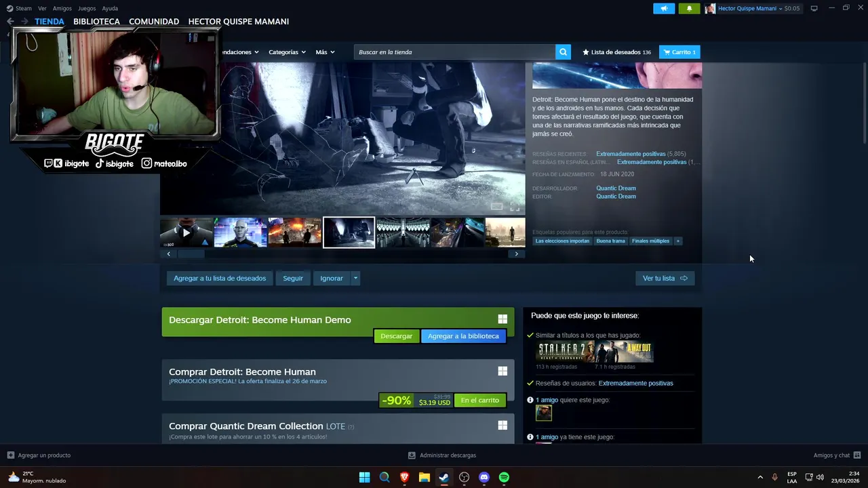Click the taskbar volume icon

pyautogui.click(x=820, y=477)
